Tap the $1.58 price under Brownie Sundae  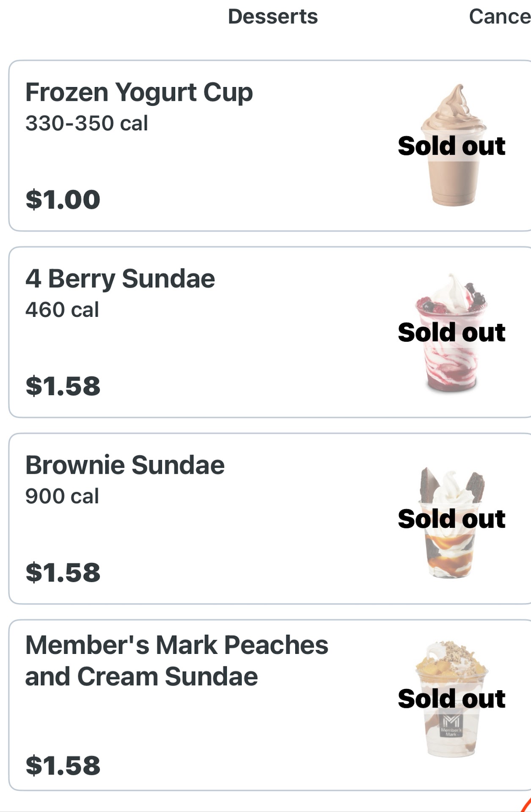pyautogui.click(x=63, y=573)
